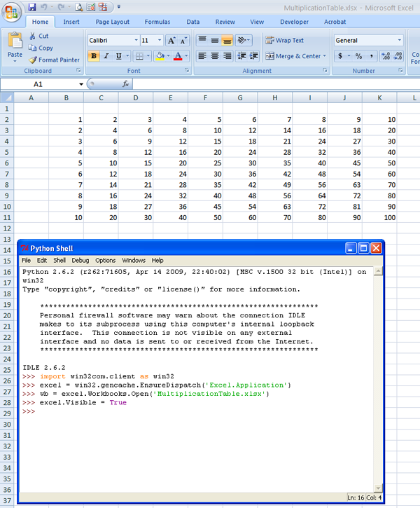Open Python Shell's Options menu

[x=105, y=261]
